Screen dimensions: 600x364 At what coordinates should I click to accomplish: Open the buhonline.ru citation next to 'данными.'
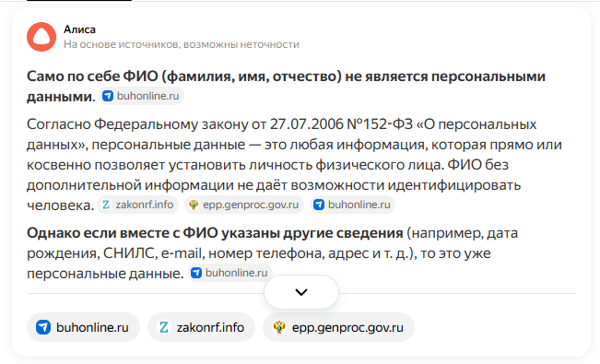point(142,96)
